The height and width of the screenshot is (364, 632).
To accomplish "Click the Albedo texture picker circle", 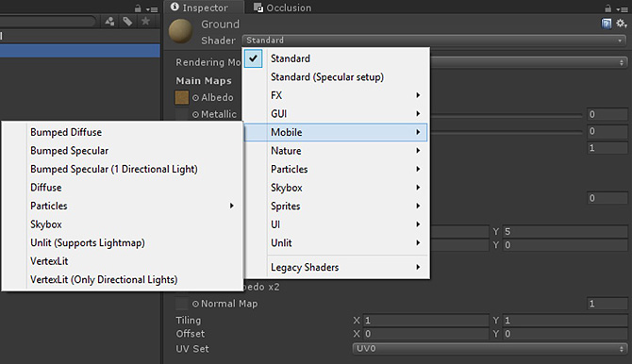I will 195,97.
